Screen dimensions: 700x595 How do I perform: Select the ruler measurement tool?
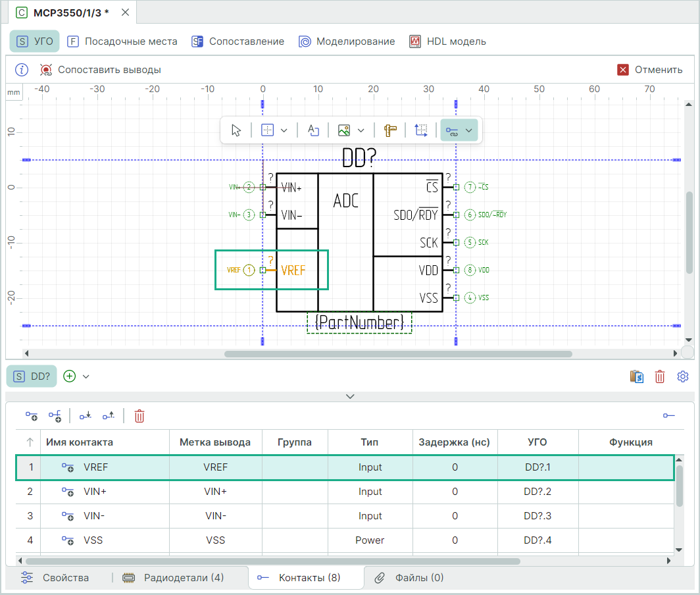pyautogui.click(x=391, y=130)
